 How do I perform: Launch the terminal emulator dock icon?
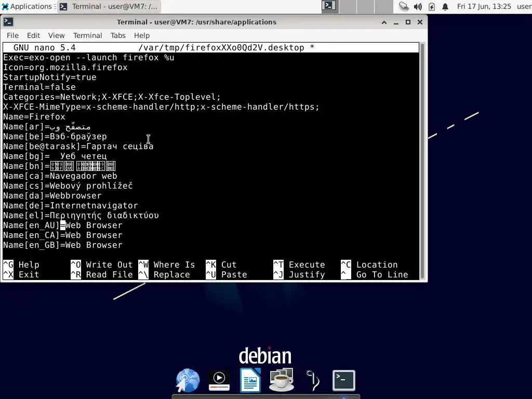click(344, 380)
